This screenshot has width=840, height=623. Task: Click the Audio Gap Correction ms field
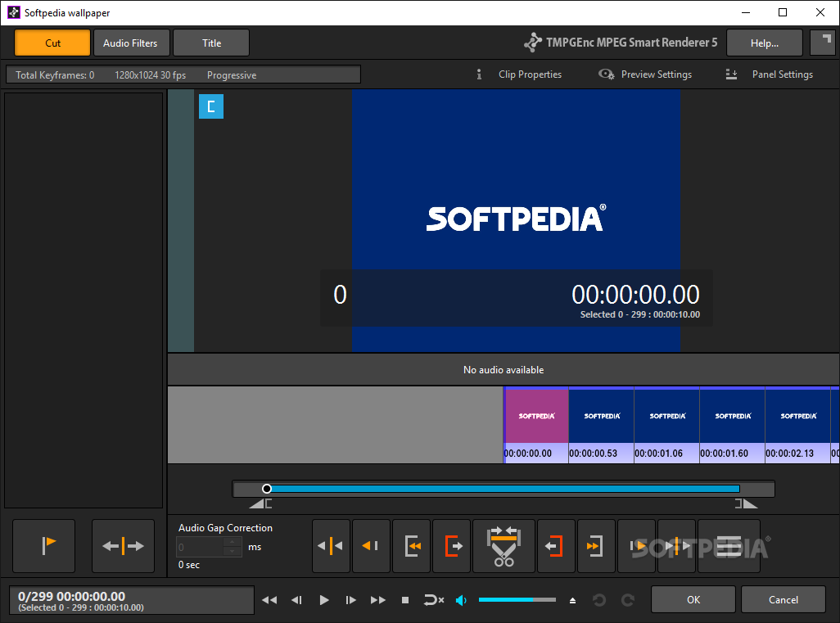pyautogui.click(x=199, y=547)
